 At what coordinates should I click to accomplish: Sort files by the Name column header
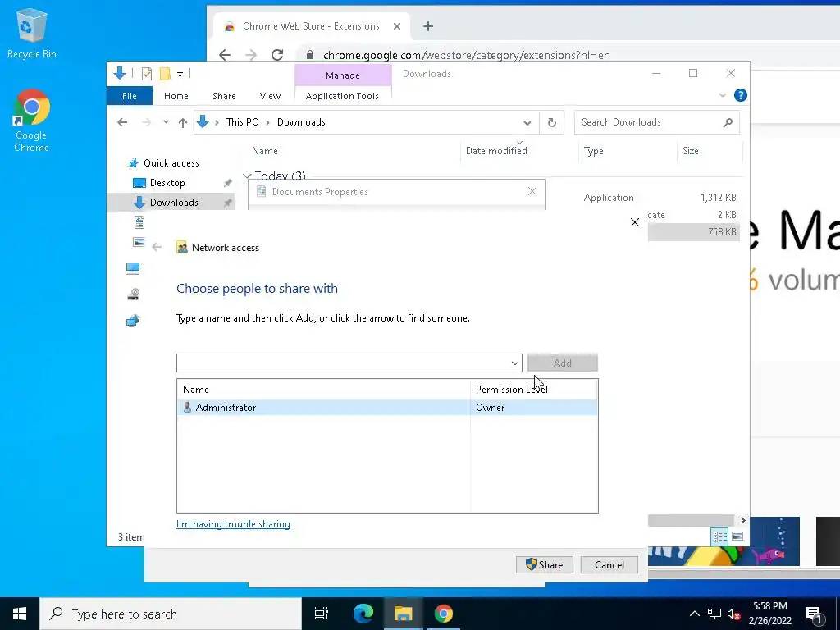[265, 151]
